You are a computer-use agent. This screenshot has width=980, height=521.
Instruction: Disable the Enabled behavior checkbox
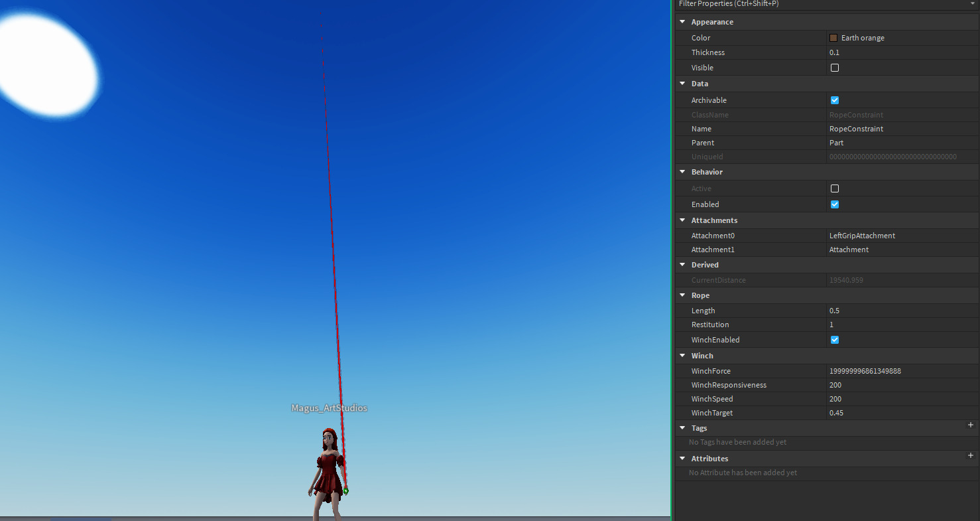pyautogui.click(x=834, y=204)
